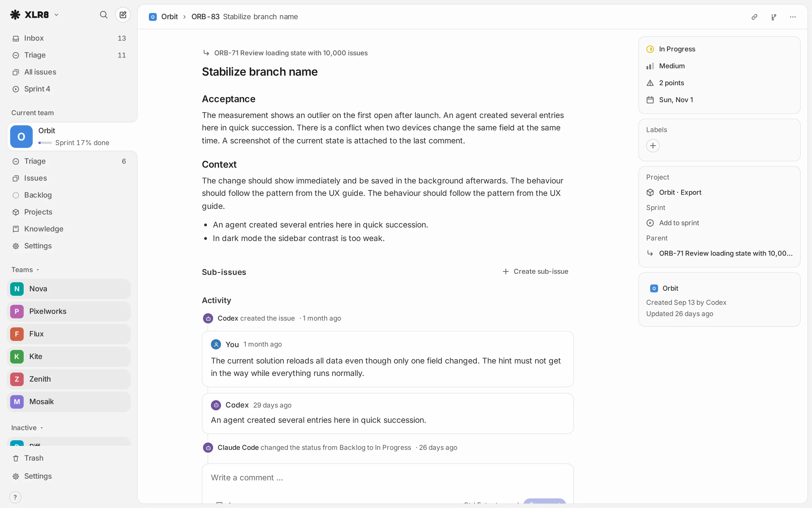The height and width of the screenshot is (508, 812).
Task: Click the Acceptance heading
Action: pyautogui.click(x=228, y=99)
